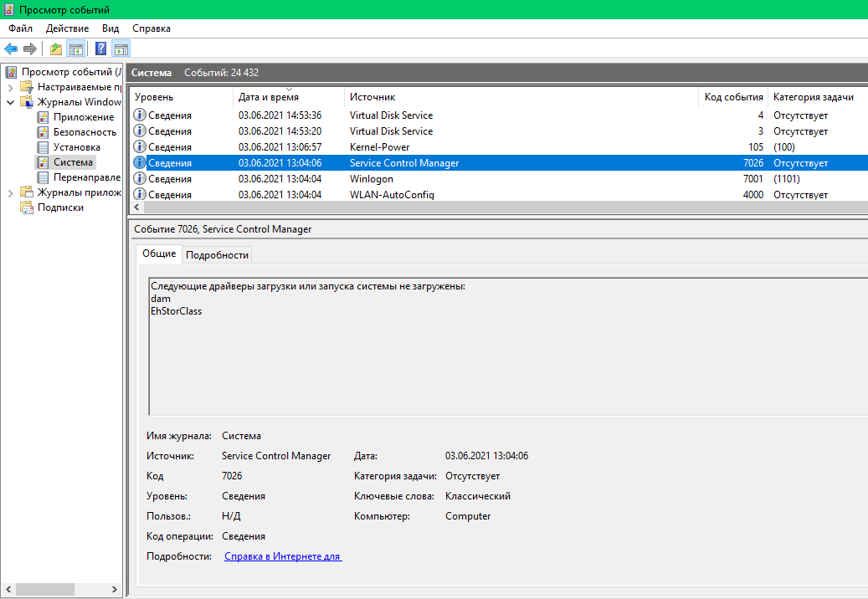Click the 03.06.2021 13:04:06 date value in details

point(486,456)
